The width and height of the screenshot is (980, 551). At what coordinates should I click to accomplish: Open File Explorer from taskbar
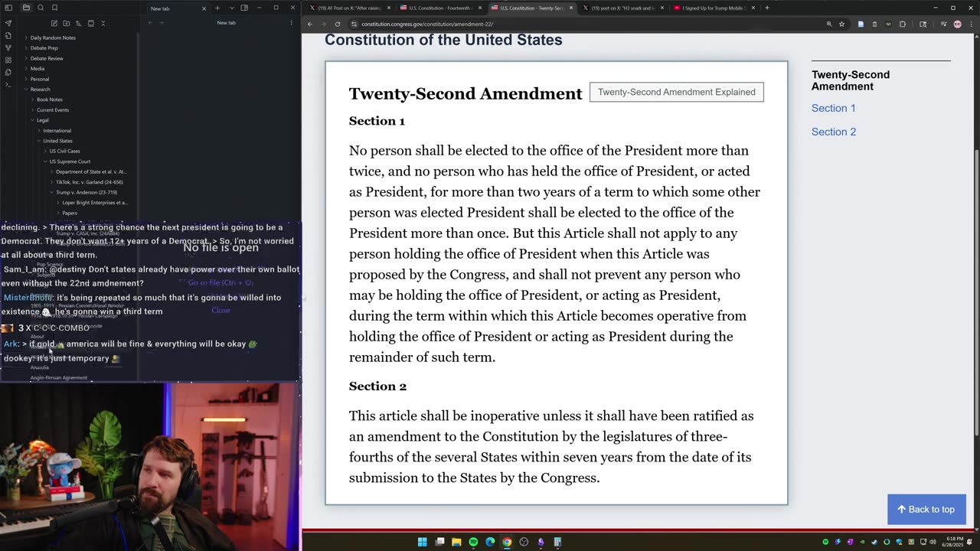click(x=456, y=542)
